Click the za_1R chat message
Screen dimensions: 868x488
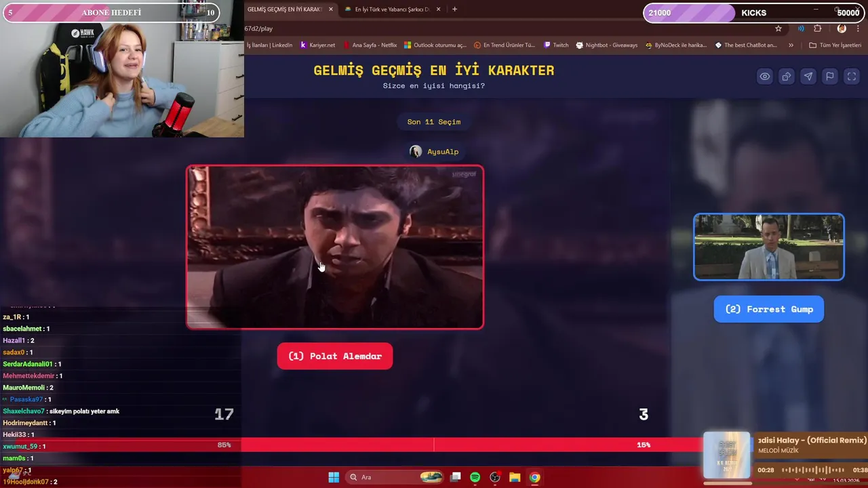click(16, 317)
